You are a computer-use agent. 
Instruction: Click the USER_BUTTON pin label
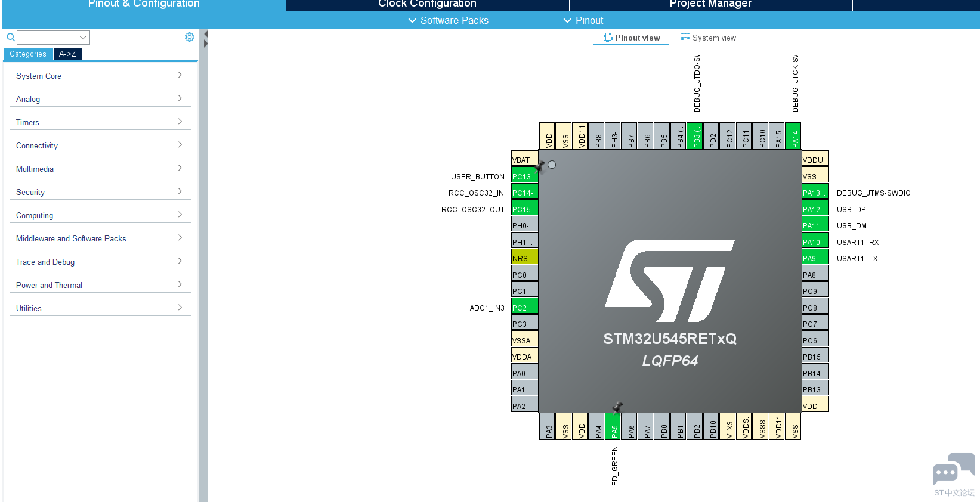[x=478, y=177]
